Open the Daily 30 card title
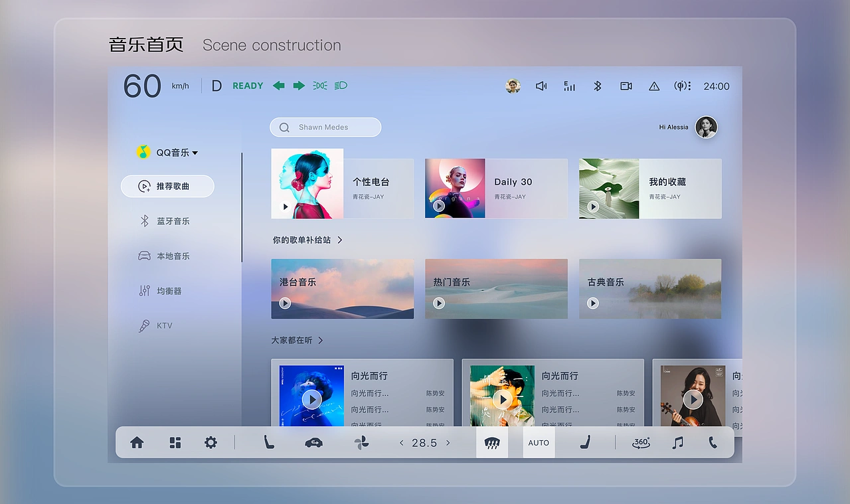The width and height of the screenshot is (850, 504). coord(513,182)
